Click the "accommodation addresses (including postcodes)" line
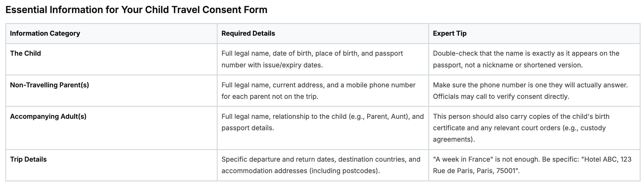This screenshot has width=644, height=192. pyautogui.click(x=301, y=171)
